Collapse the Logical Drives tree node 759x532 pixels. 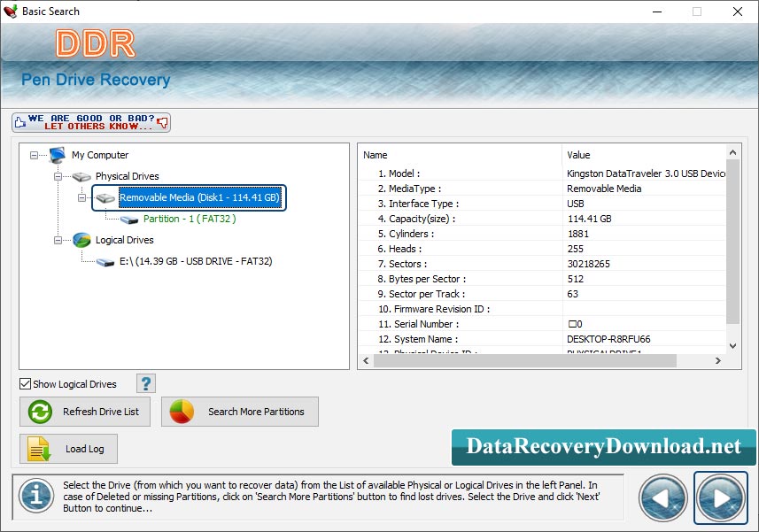coord(58,241)
